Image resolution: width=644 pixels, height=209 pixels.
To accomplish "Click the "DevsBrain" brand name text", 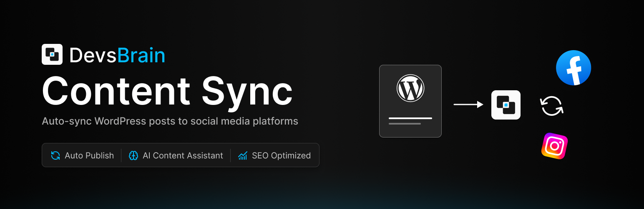I will pos(117,55).
